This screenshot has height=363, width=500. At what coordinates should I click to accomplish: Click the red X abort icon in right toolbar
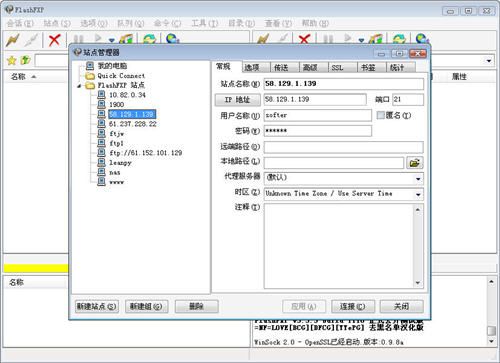pyautogui.click(x=304, y=39)
